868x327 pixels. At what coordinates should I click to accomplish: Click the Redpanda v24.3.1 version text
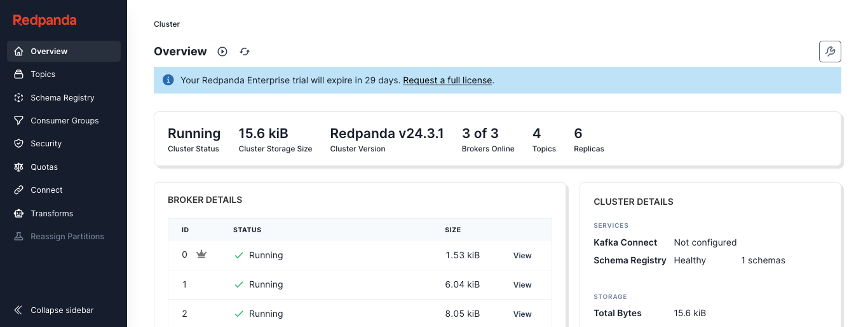[387, 134]
